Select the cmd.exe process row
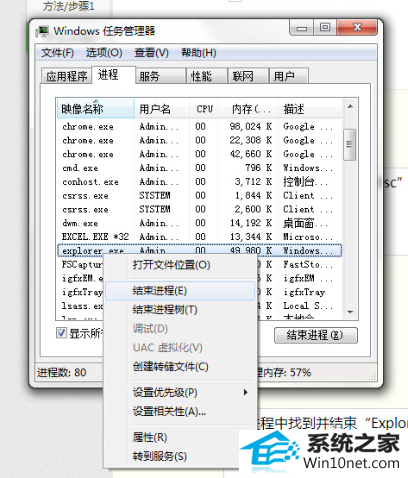The height and width of the screenshot is (478, 408). pos(199,168)
